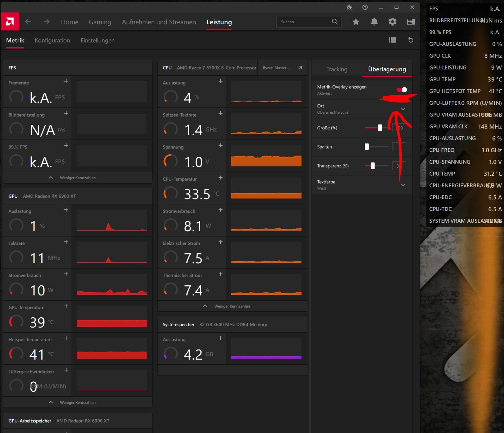Open notifications bell icon
Viewport: 504px width, 433px height.
(374, 22)
